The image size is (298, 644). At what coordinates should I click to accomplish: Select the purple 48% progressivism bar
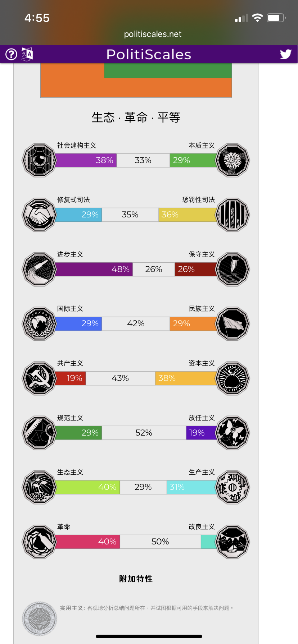94,269
